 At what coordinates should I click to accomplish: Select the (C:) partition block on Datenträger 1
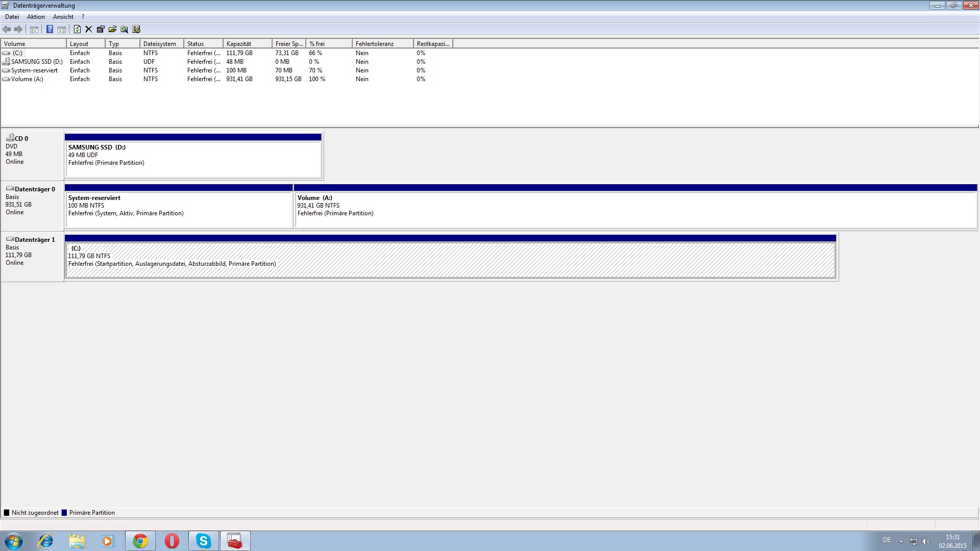tap(450, 260)
